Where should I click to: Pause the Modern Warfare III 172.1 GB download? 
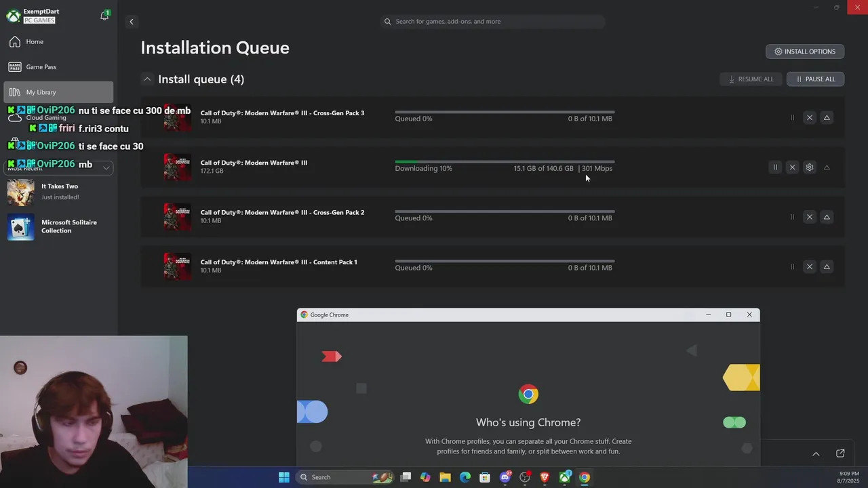775,167
